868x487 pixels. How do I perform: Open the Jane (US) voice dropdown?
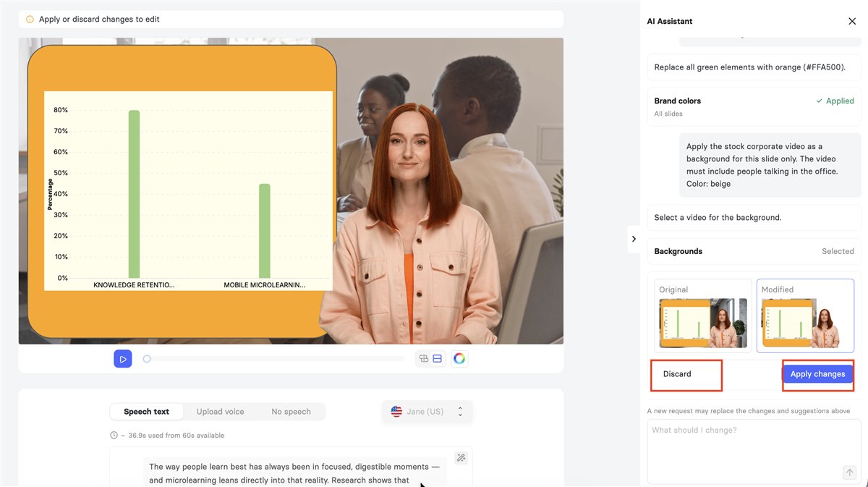pyautogui.click(x=427, y=412)
